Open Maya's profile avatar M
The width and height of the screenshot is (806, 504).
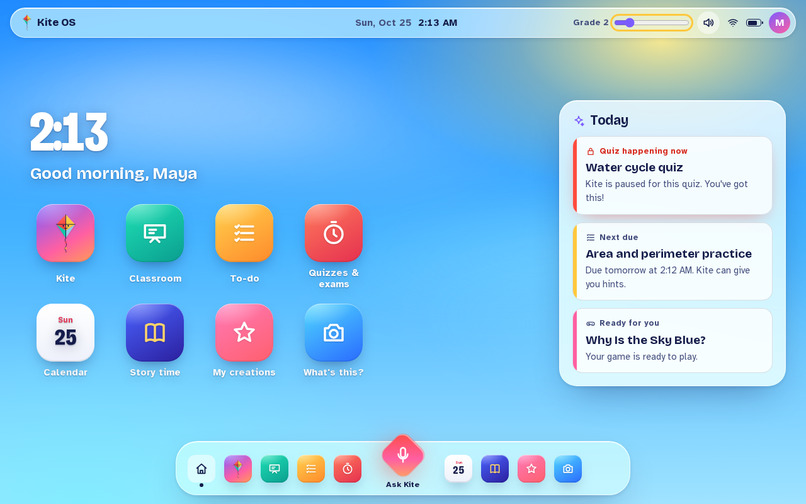[x=779, y=23]
